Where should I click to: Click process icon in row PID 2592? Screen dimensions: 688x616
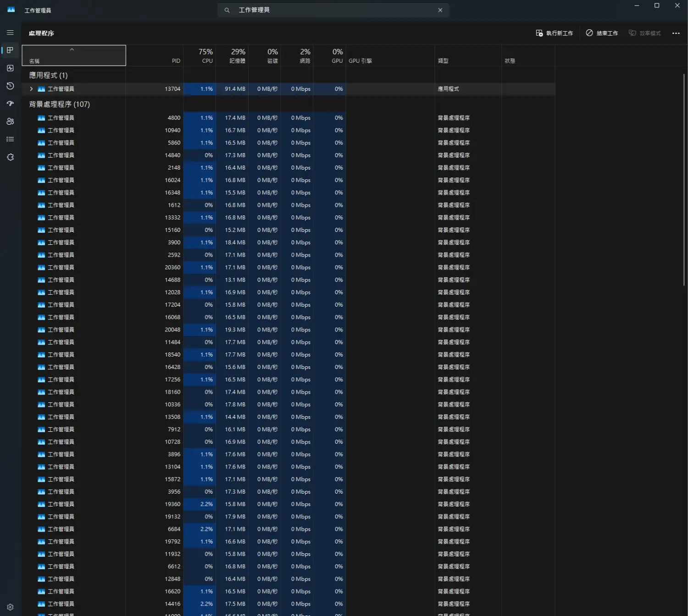[41, 255]
